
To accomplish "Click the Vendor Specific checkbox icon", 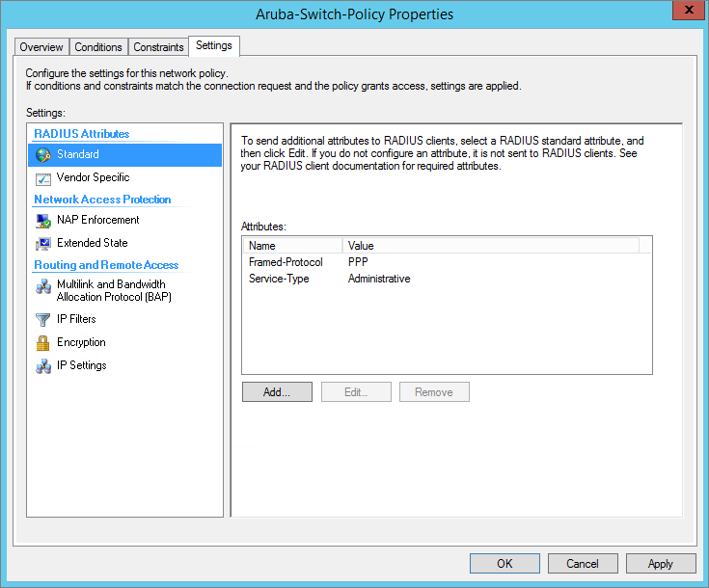I will (x=43, y=179).
